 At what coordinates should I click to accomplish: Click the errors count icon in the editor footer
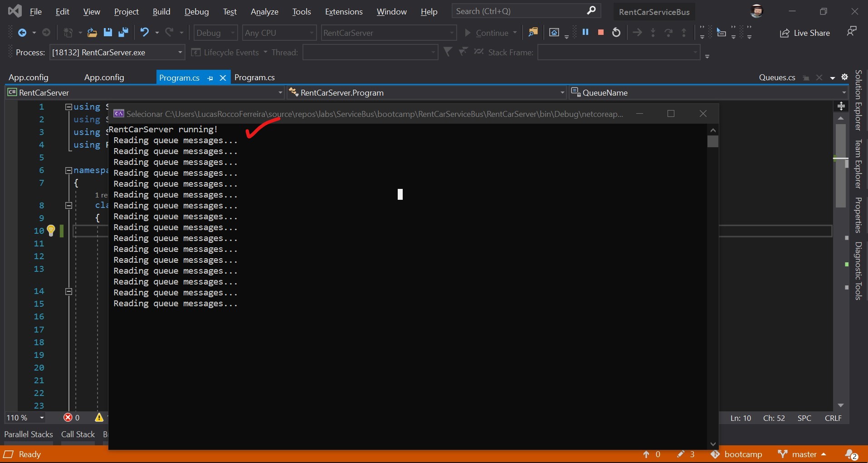coord(68,418)
